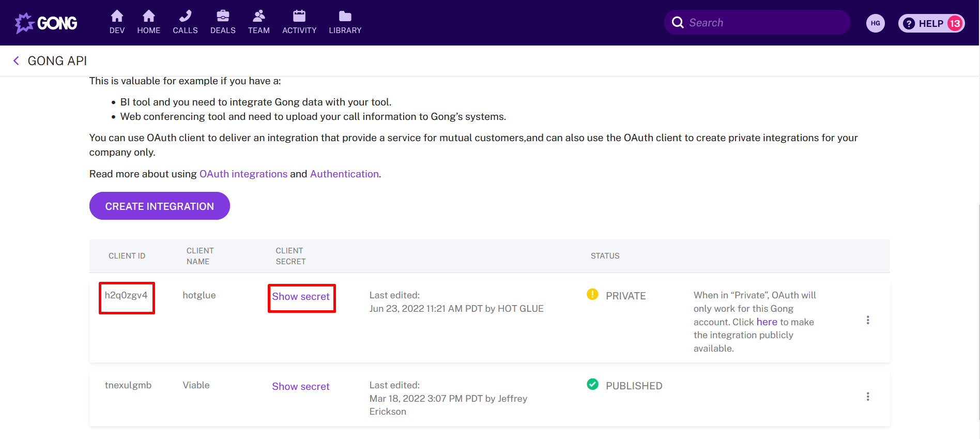Screen dimensions: 980x439
Task: Click the Gong logo
Action: (46, 23)
